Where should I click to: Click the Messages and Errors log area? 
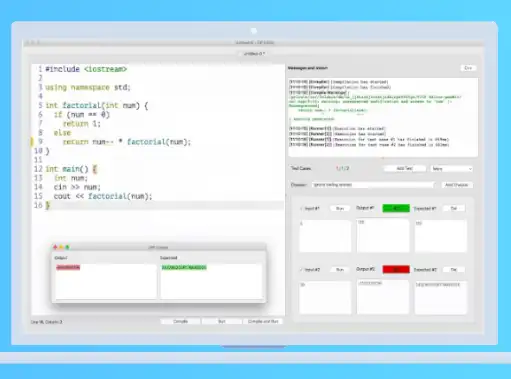[383, 117]
